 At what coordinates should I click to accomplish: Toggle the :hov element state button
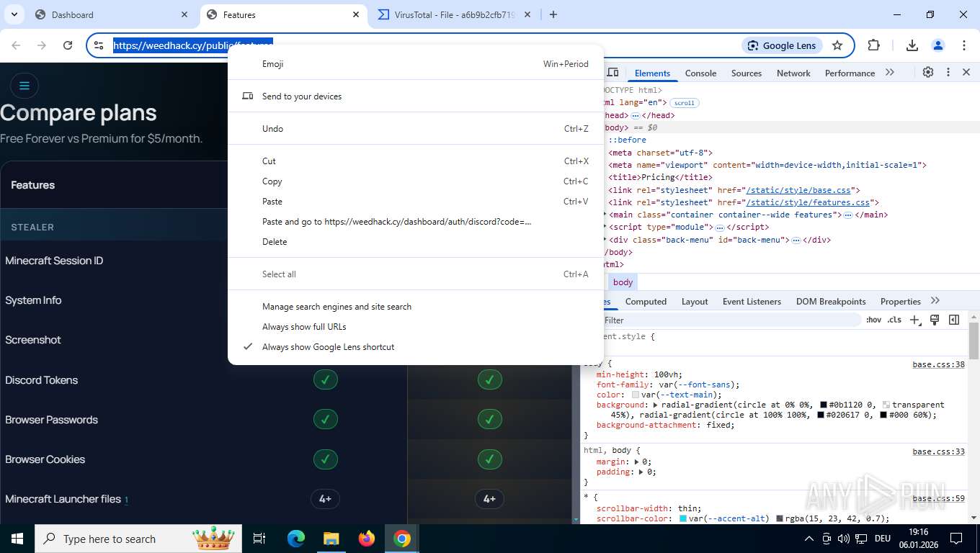pyautogui.click(x=873, y=320)
